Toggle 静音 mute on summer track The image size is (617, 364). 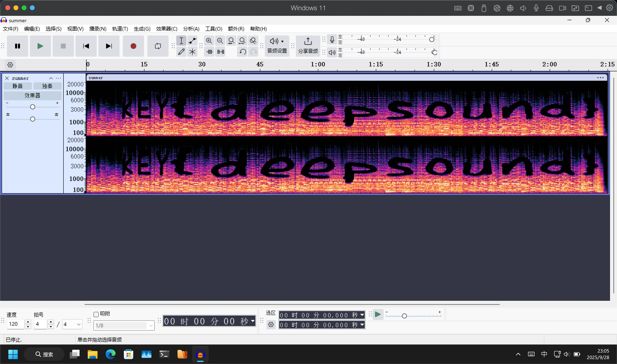click(x=17, y=86)
